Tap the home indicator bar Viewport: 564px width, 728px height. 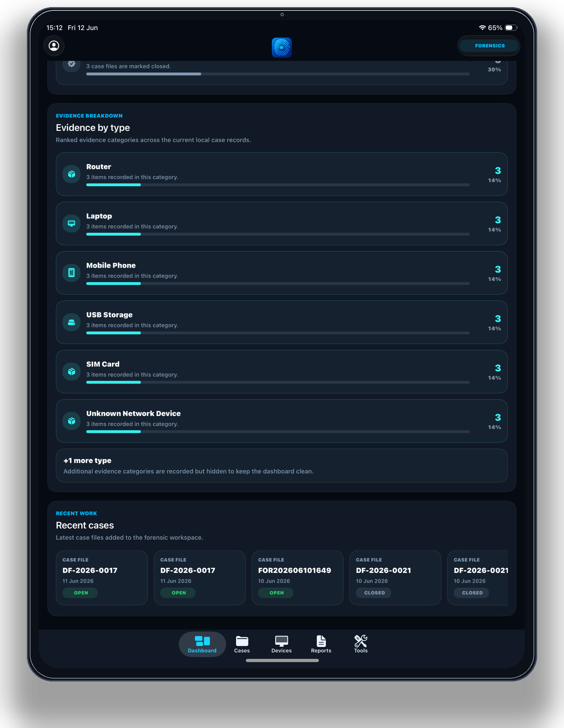tap(282, 661)
